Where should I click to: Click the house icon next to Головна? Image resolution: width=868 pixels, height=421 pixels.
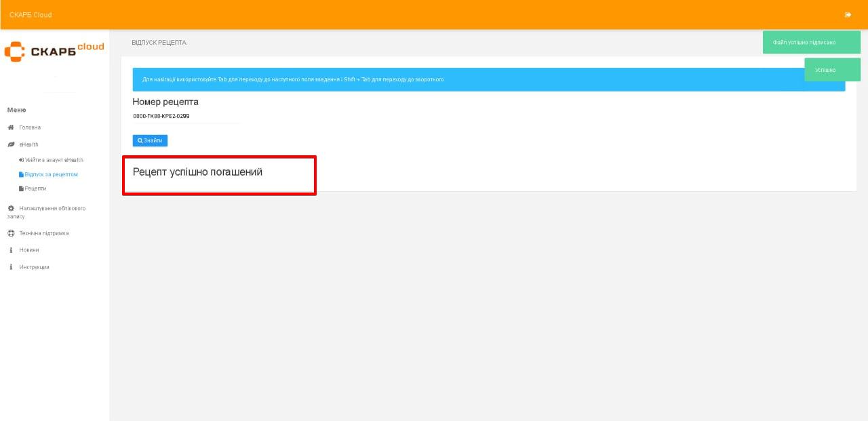[x=11, y=127]
